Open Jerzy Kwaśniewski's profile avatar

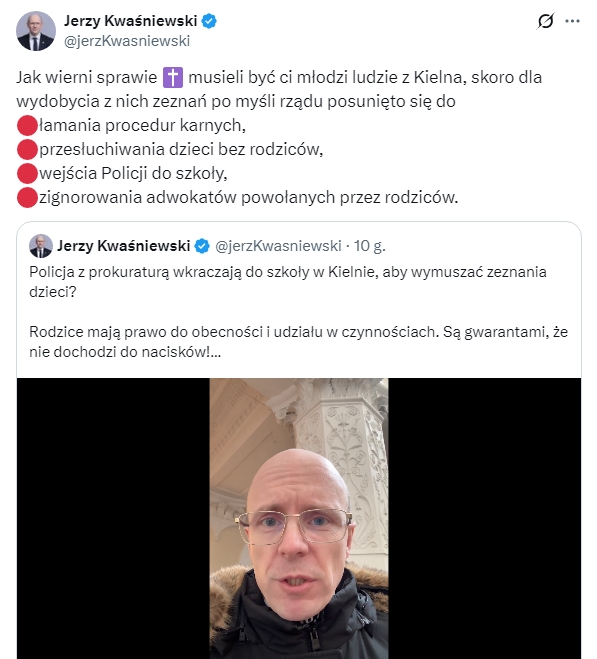(x=36, y=31)
